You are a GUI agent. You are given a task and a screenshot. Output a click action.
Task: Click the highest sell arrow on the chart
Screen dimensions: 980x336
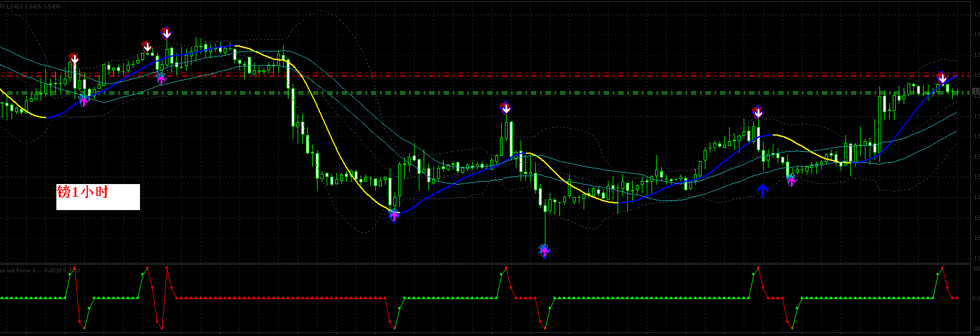[166, 33]
